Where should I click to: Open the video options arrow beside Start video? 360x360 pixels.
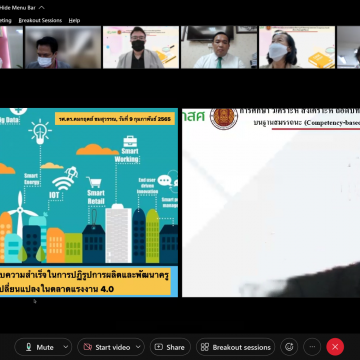click(x=138, y=347)
